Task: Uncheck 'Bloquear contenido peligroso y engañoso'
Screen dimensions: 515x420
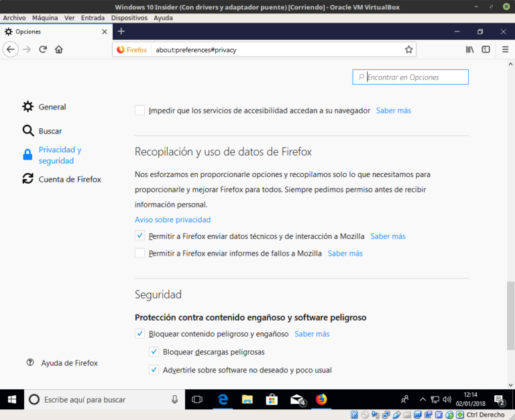Action: pos(139,333)
